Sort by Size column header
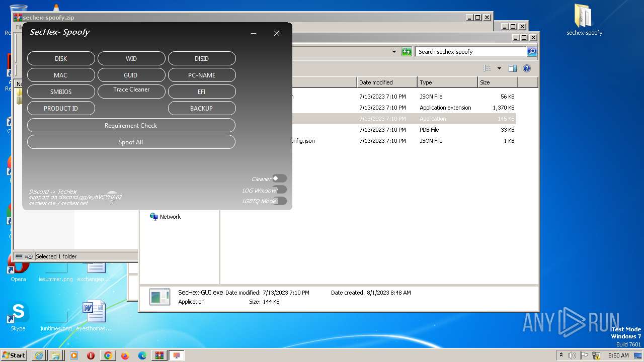The image size is (644, 362). (x=498, y=82)
